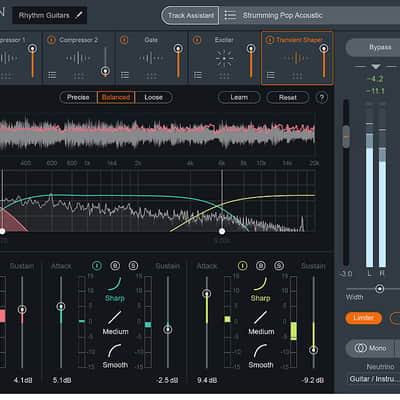The height and width of the screenshot is (400, 400).
Task: Select Medium contour for green band
Action: click(x=115, y=323)
